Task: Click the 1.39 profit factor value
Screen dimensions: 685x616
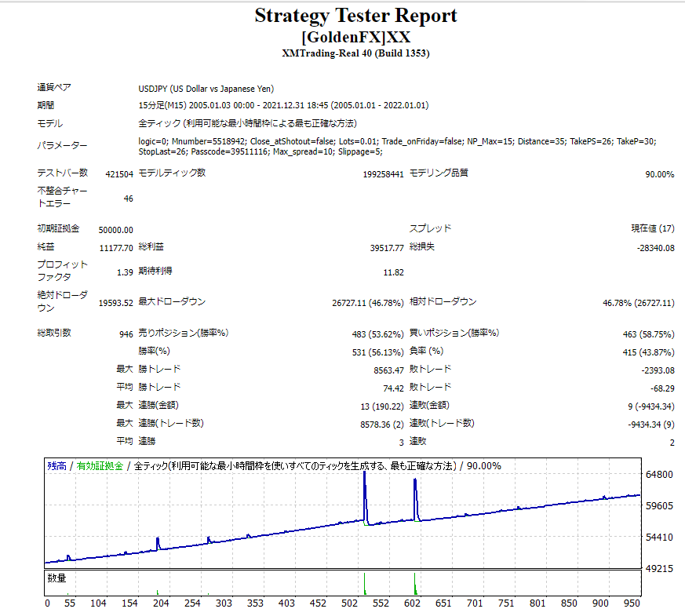Action: click(125, 272)
